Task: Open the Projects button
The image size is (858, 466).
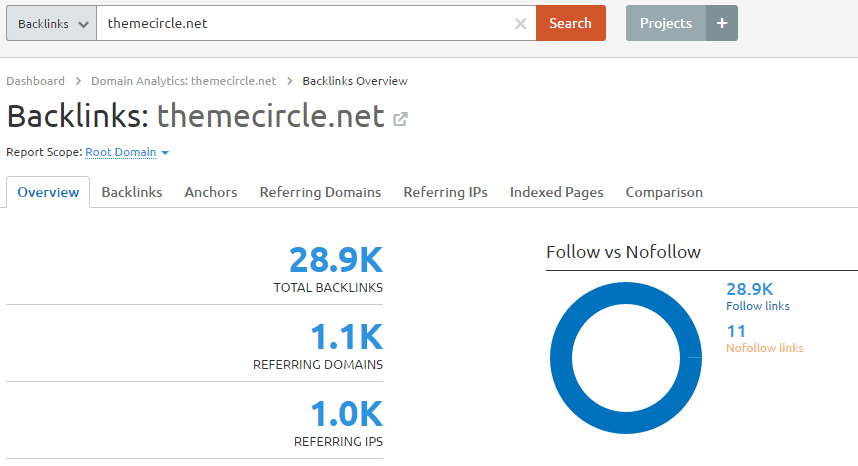Action: point(666,23)
